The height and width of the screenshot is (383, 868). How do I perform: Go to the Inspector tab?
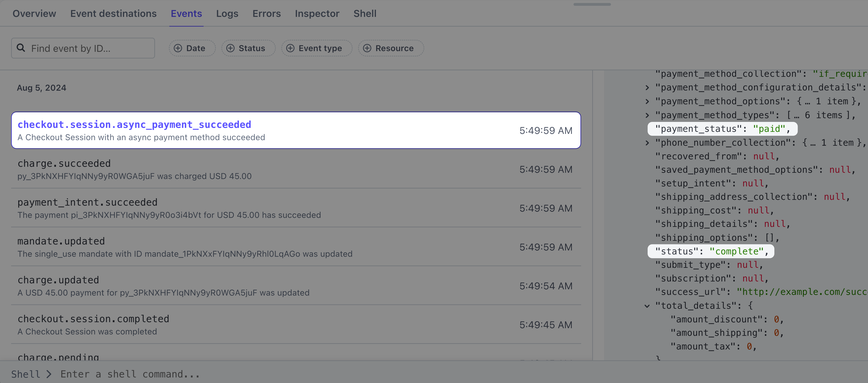pyautogui.click(x=317, y=13)
